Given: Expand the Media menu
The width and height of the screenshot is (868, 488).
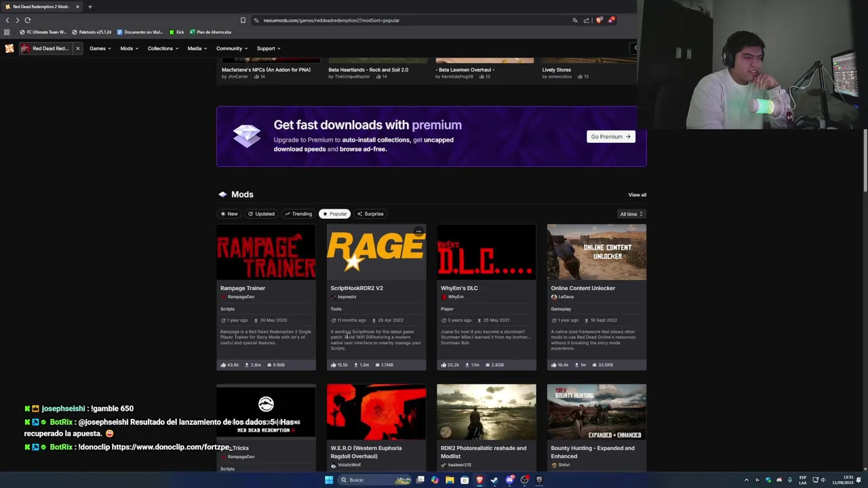Looking at the screenshot, I should click(197, 48).
